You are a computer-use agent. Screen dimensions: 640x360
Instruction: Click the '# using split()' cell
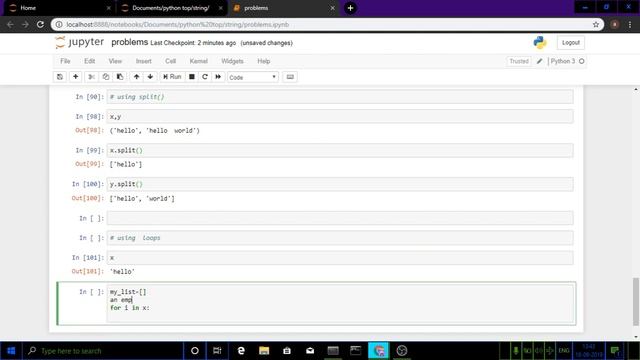(340, 97)
